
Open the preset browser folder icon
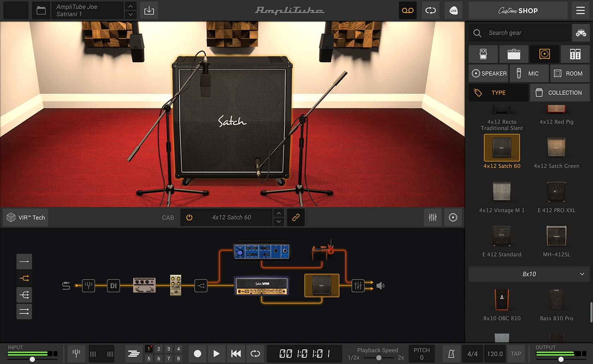click(x=41, y=11)
